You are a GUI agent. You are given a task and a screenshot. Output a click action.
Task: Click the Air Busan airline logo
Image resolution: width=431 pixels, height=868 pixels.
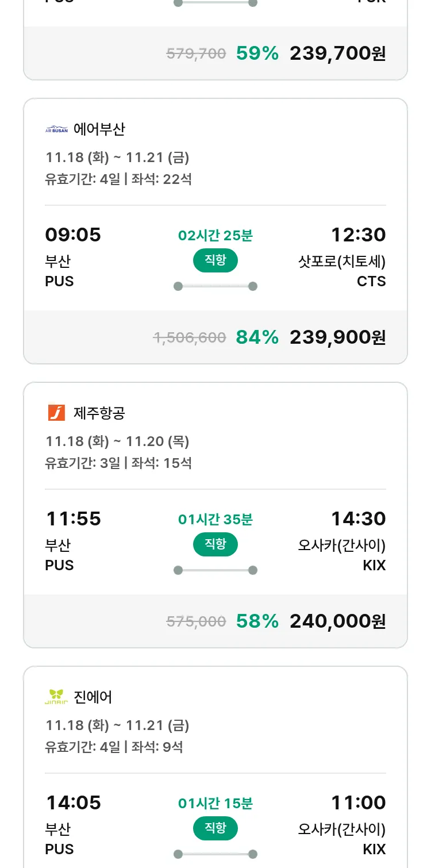[x=56, y=129]
